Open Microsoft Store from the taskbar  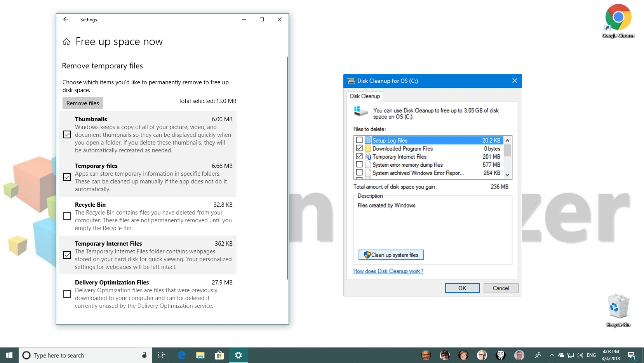(x=219, y=355)
